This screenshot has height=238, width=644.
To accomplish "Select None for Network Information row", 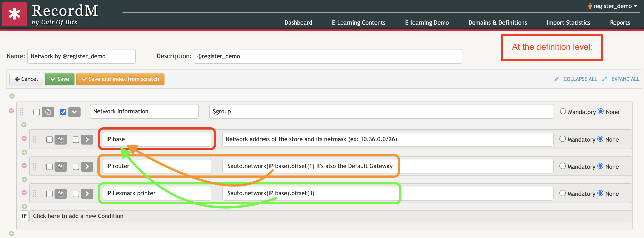I will pyautogui.click(x=601, y=111).
